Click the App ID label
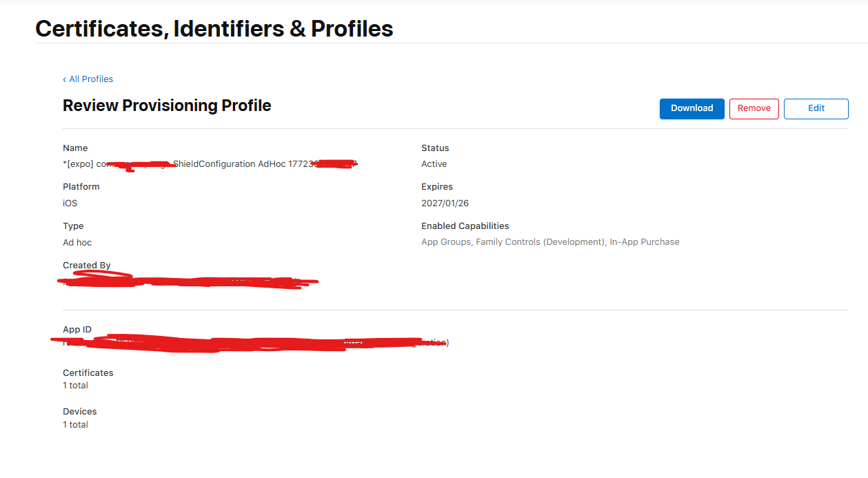Screen dimensions: 868x478 tap(77, 330)
